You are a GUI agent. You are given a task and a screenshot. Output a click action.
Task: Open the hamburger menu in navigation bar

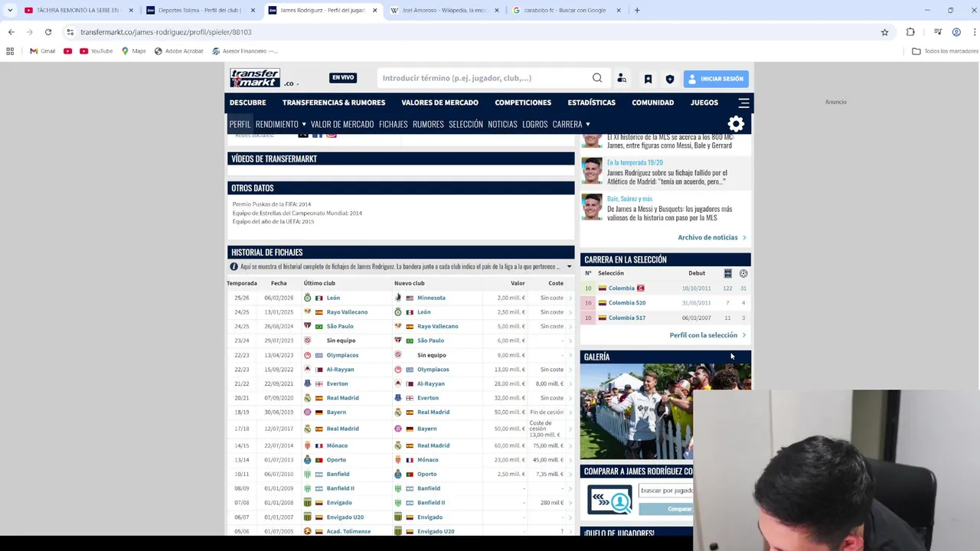(743, 103)
